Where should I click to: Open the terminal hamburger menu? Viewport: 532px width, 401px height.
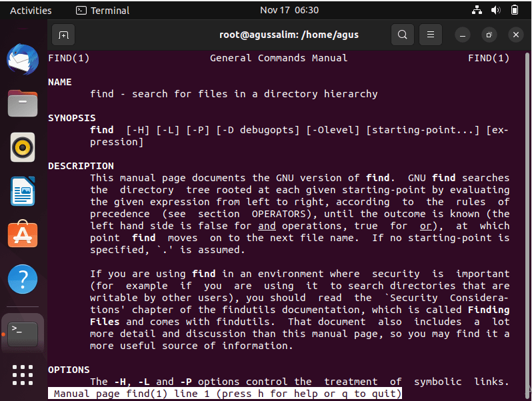coord(431,35)
